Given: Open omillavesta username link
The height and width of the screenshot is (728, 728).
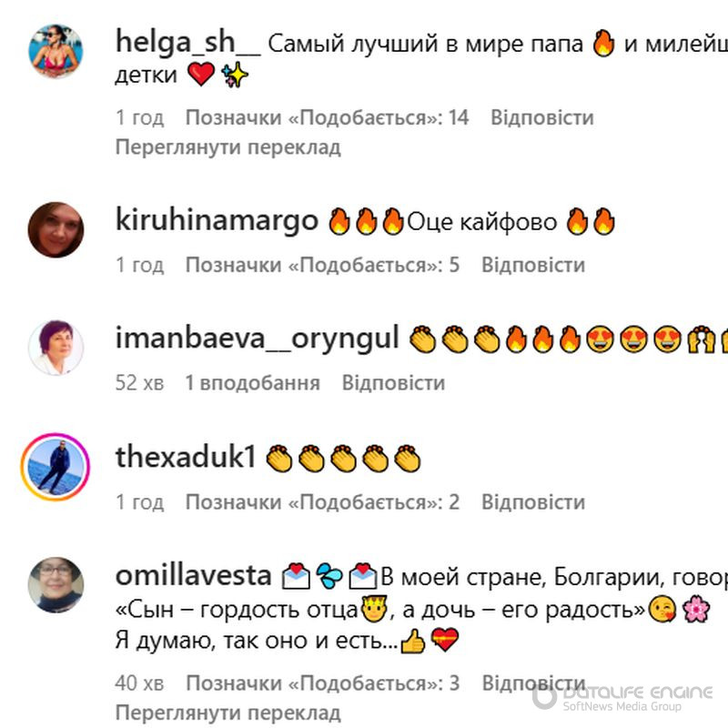Looking at the screenshot, I should [193, 575].
